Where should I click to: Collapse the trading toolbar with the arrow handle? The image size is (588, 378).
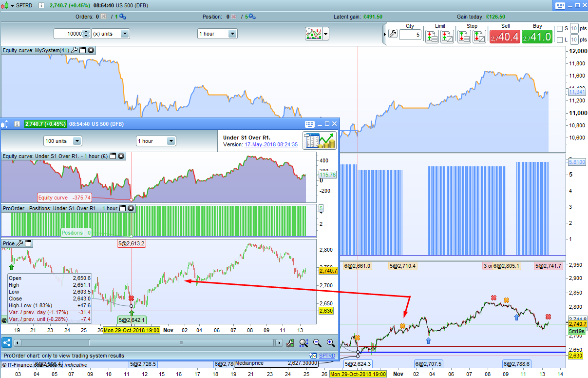pos(384,34)
